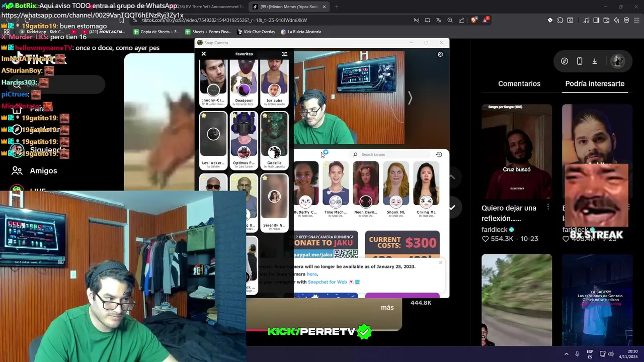The height and width of the screenshot is (362, 644).
Task: Select the Butterfly C lens
Action: click(x=305, y=190)
